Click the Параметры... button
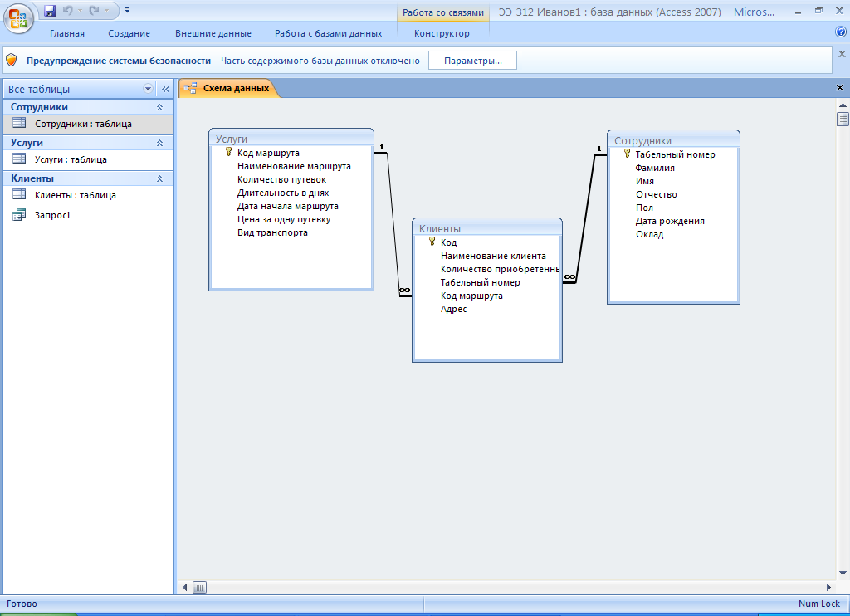This screenshot has height=616, width=850. [x=472, y=61]
